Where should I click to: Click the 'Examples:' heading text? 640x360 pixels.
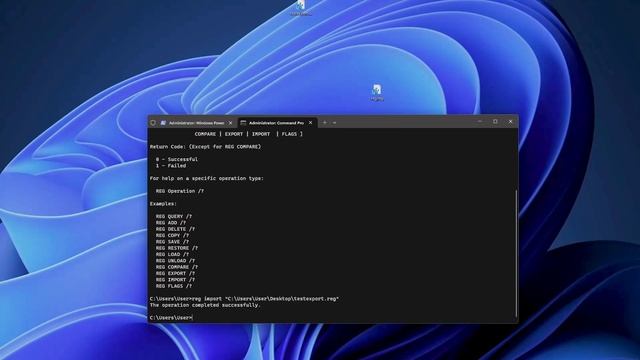tap(163, 204)
